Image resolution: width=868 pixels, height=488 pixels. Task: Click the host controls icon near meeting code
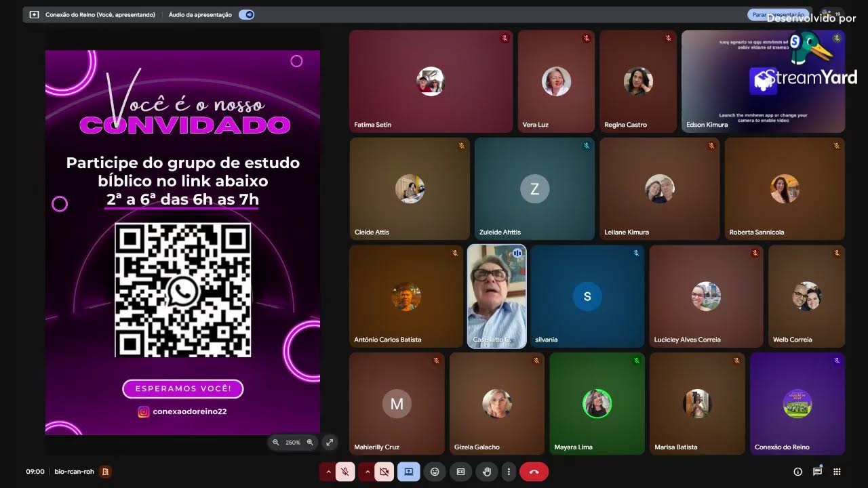click(105, 472)
